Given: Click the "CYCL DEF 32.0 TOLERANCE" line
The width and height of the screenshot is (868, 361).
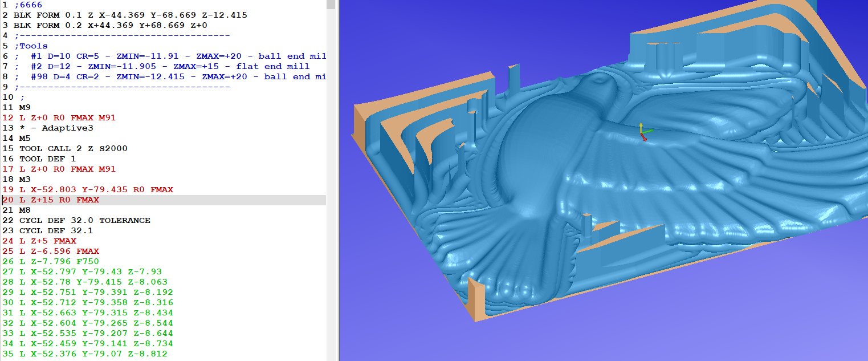Looking at the screenshot, I should pos(85,220).
